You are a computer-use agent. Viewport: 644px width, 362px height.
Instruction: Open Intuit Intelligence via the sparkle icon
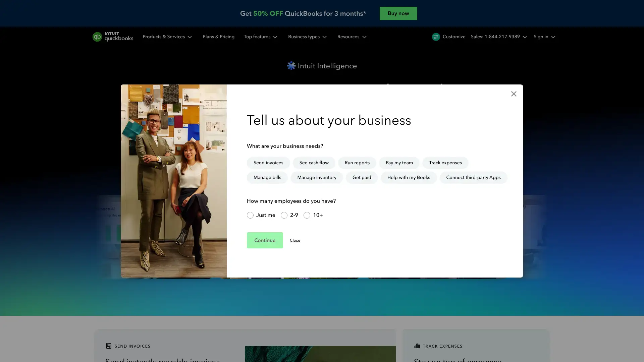click(x=291, y=66)
